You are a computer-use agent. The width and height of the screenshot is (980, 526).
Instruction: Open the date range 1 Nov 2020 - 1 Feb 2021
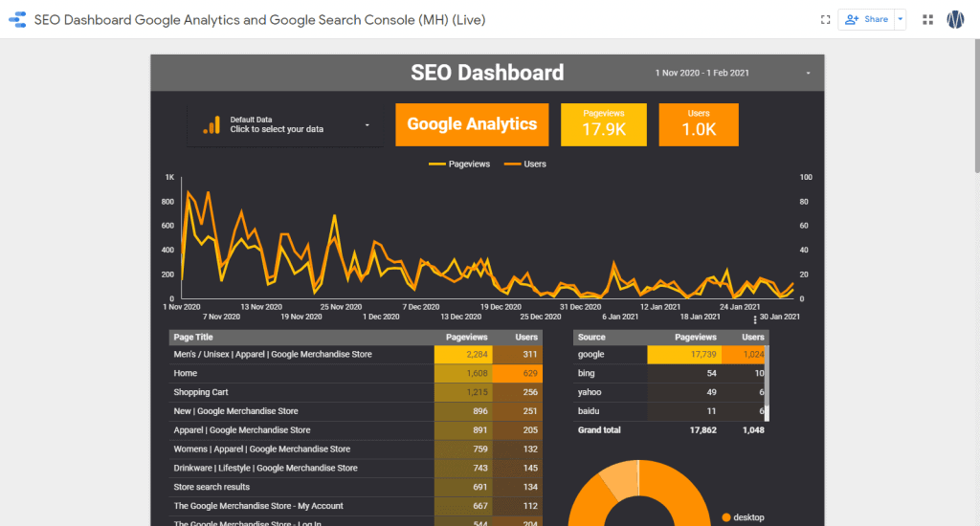point(732,73)
